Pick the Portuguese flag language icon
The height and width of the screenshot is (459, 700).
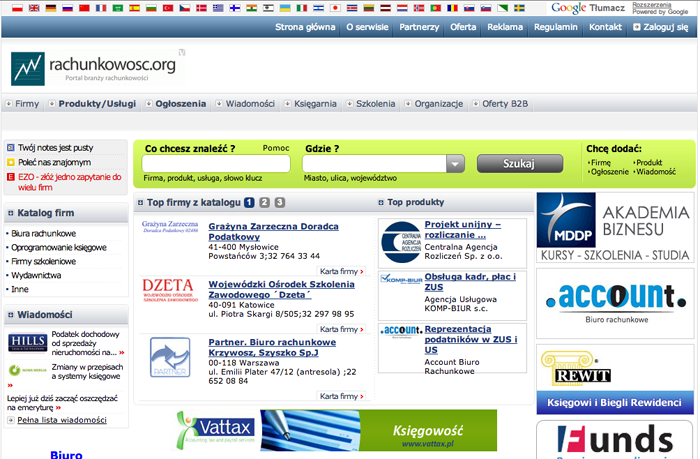click(x=436, y=8)
